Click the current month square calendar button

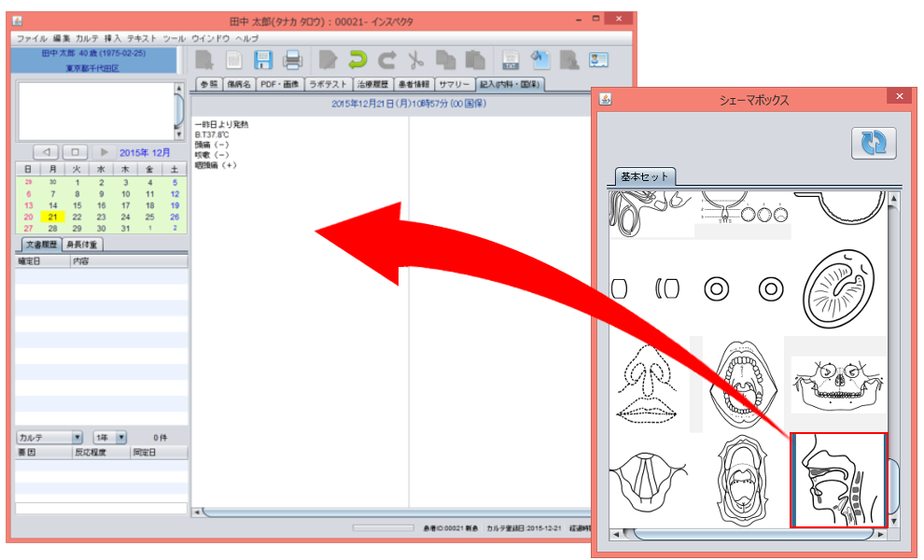tap(75, 151)
